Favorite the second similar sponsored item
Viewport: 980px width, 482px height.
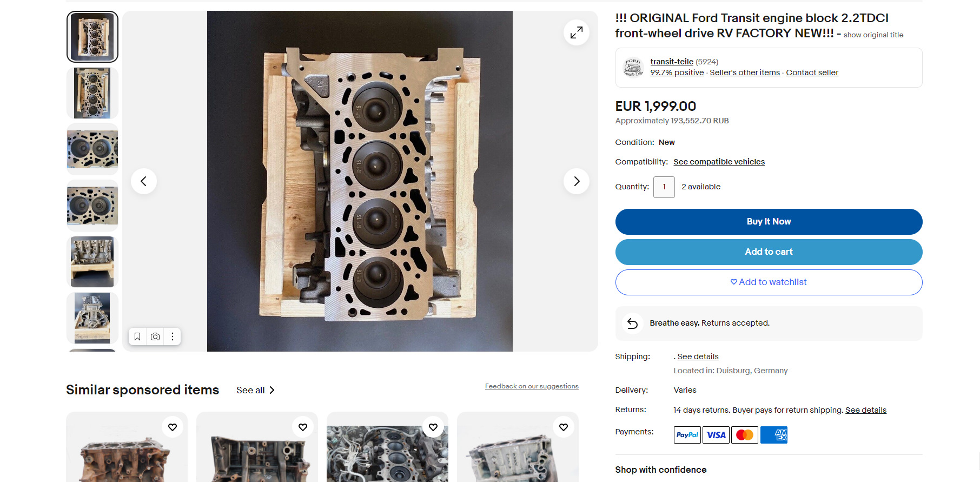303,427
